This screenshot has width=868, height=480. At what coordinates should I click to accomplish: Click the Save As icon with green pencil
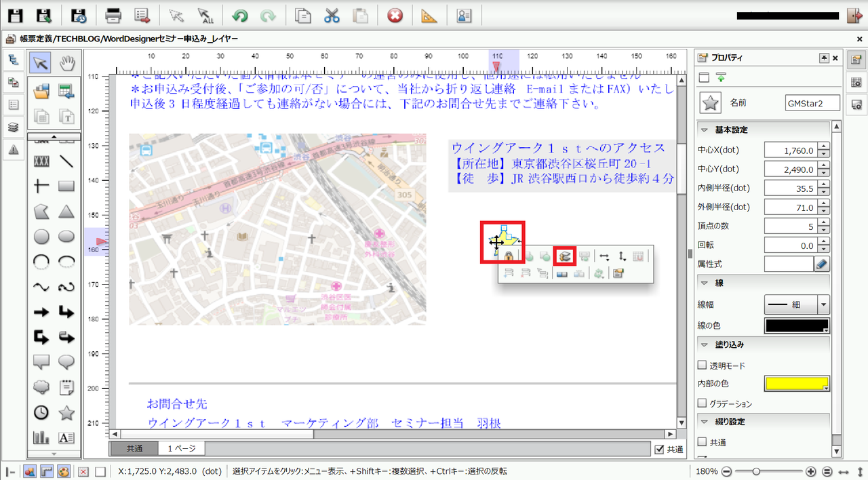coord(44,15)
